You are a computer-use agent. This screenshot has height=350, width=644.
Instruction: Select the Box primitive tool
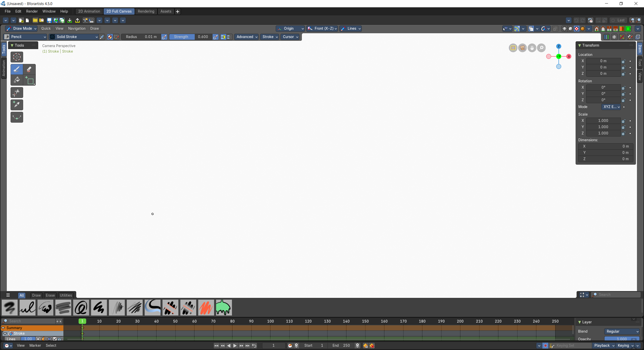pyautogui.click(x=29, y=80)
